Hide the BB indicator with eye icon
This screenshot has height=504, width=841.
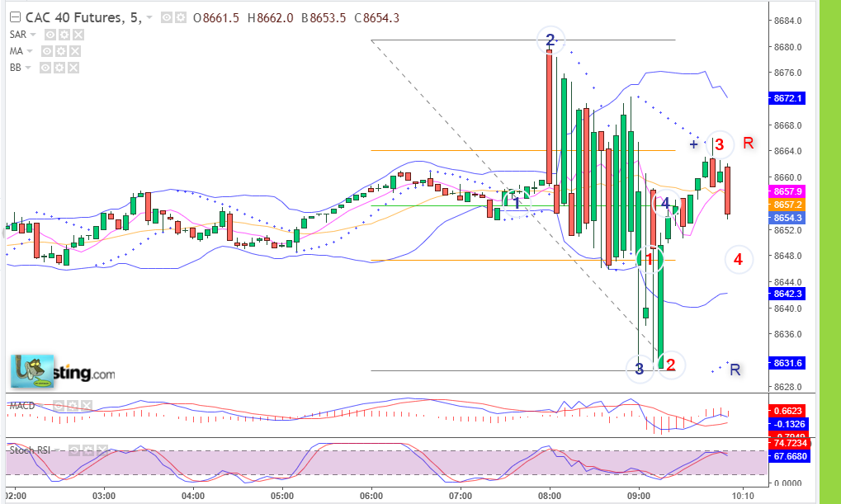pyautogui.click(x=45, y=68)
